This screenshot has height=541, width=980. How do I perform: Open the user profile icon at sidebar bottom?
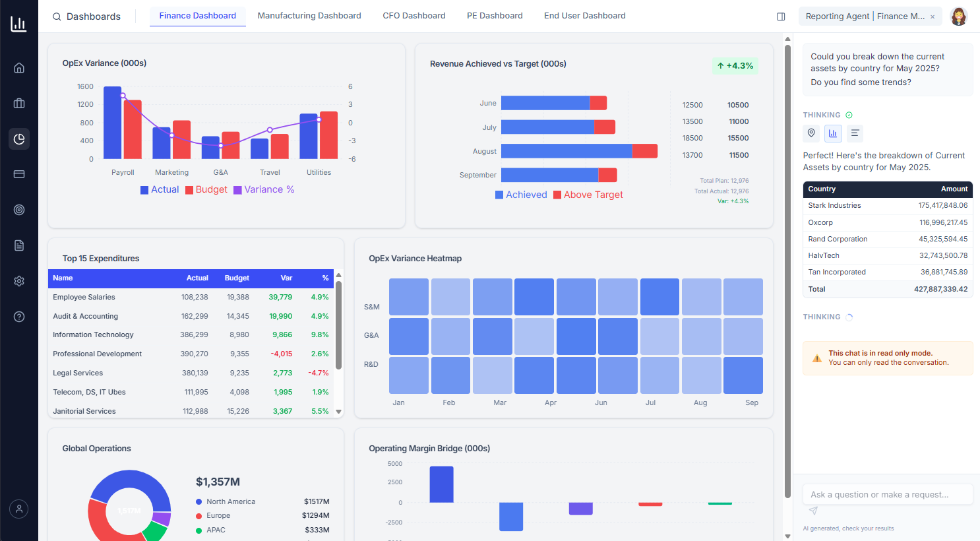click(x=19, y=509)
